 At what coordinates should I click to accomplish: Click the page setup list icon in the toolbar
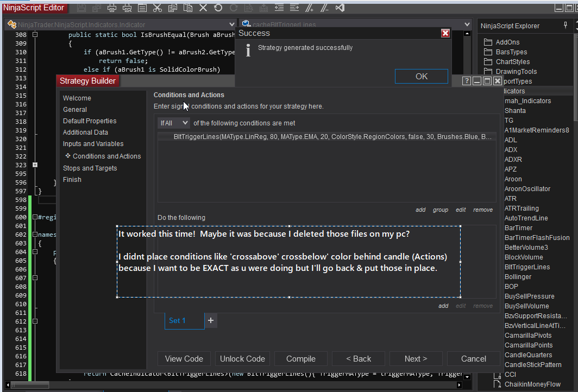(142, 8)
